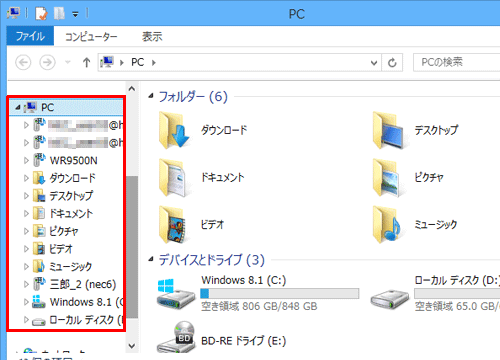
Task: Select ミュージック in the navigation tree
Action: click(x=71, y=267)
